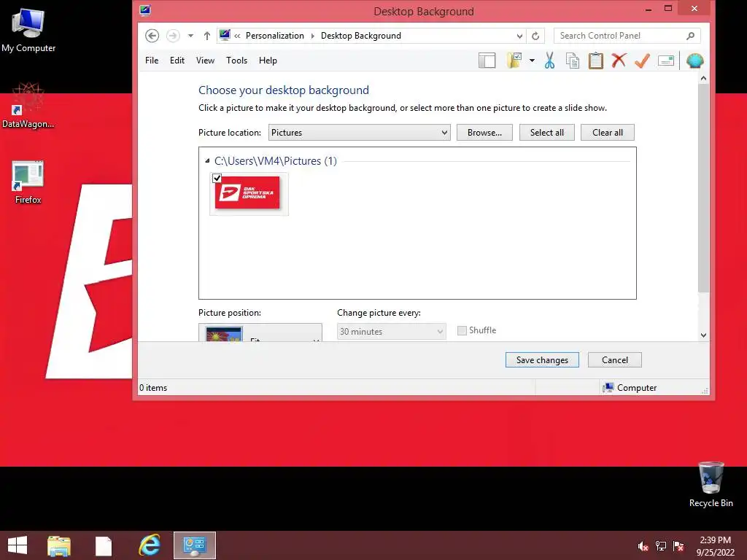
Task: Open the Help menu
Action: (x=268, y=61)
